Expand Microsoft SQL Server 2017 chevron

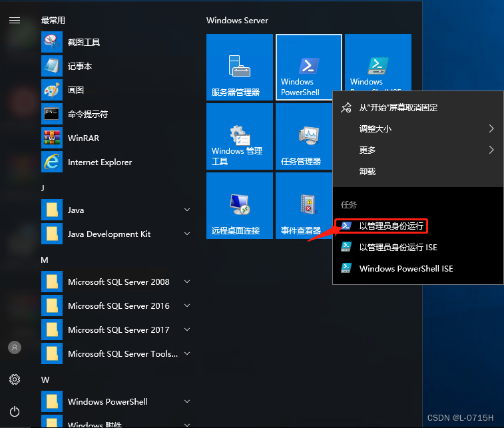tap(187, 329)
